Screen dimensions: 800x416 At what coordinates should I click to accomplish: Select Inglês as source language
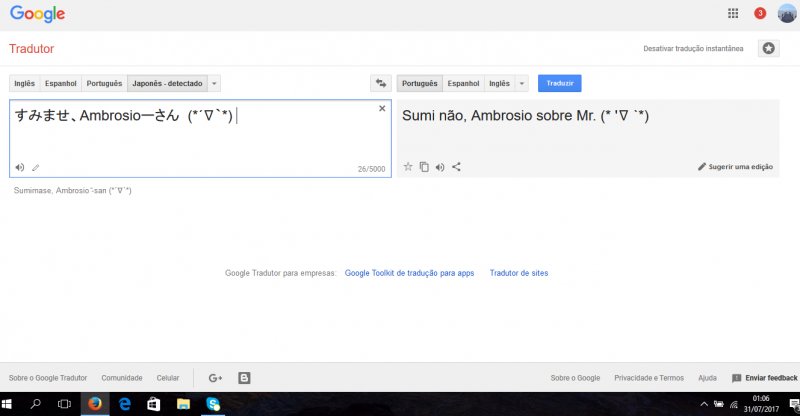(x=24, y=83)
